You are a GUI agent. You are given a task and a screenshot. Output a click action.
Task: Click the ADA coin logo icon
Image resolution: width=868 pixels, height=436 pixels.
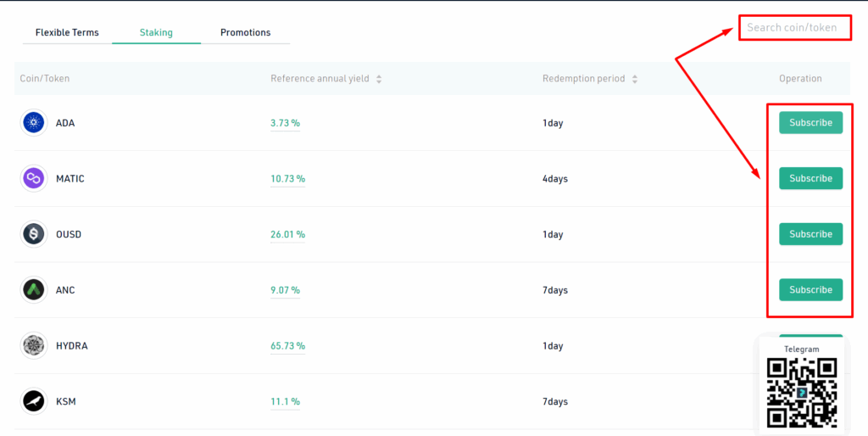[x=34, y=123]
